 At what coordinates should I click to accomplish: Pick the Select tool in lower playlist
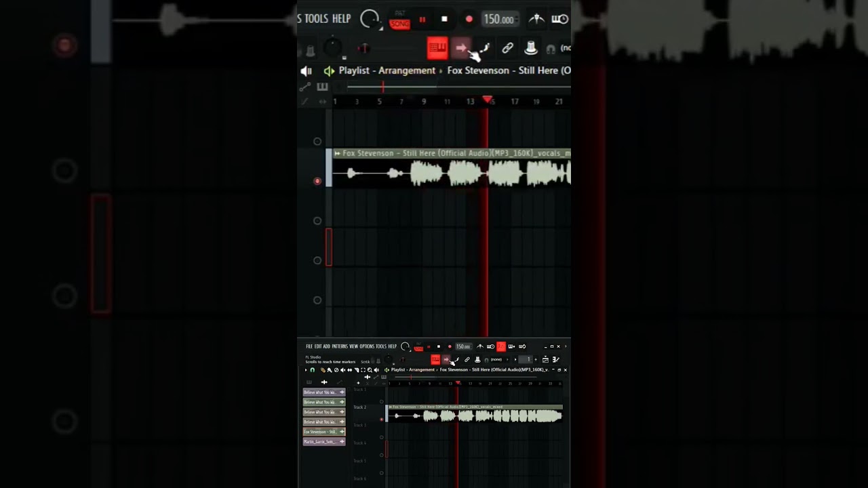[x=363, y=370]
